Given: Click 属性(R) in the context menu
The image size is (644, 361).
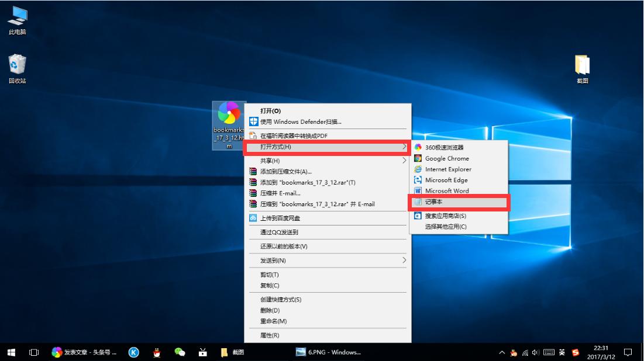Looking at the screenshot, I should (x=270, y=335).
